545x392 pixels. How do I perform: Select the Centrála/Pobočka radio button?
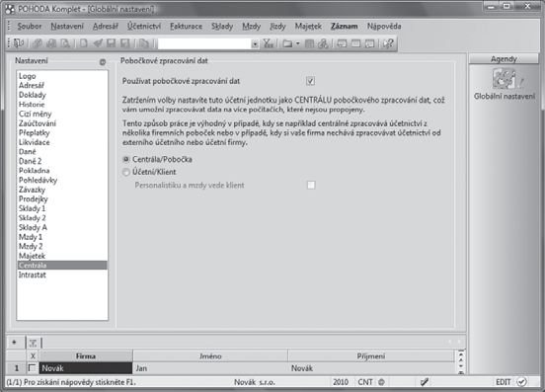pyautogui.click(x=126, y=159)
